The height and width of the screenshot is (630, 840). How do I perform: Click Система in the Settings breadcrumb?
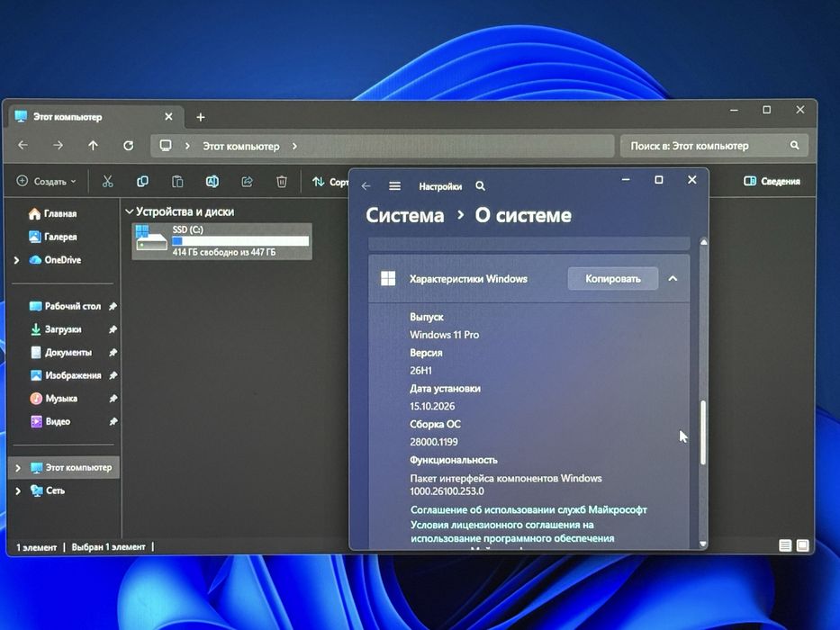tap(405, 215)
